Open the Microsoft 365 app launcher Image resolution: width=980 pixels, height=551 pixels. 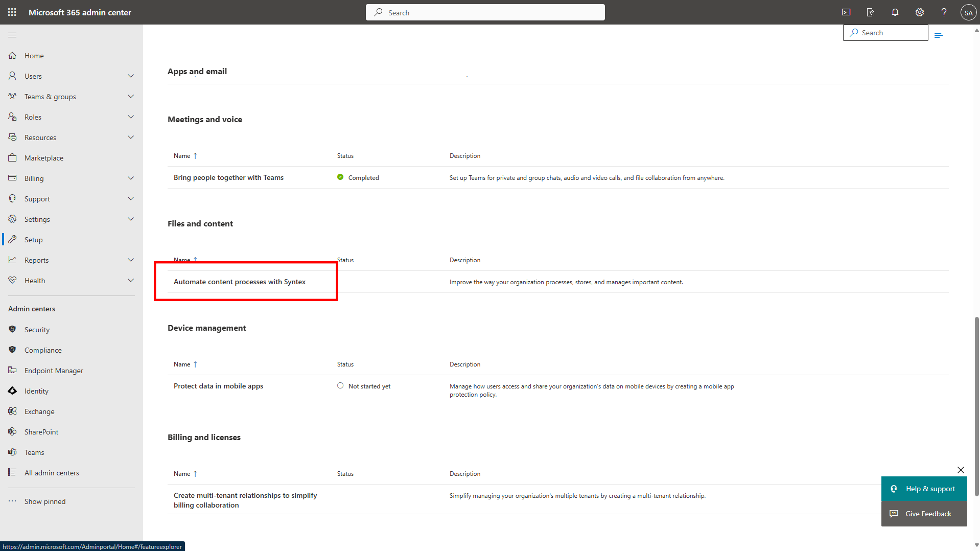[12, 12]
